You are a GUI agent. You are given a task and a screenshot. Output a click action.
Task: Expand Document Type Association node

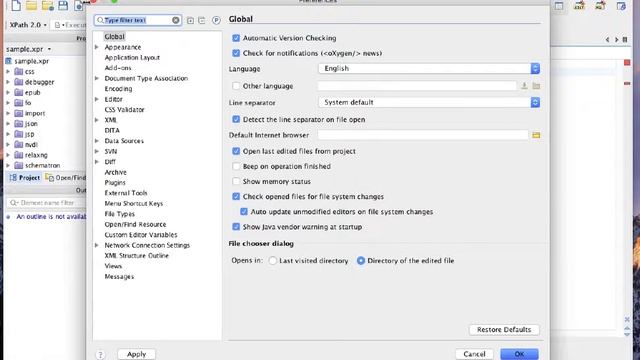[x=97, y=78]
